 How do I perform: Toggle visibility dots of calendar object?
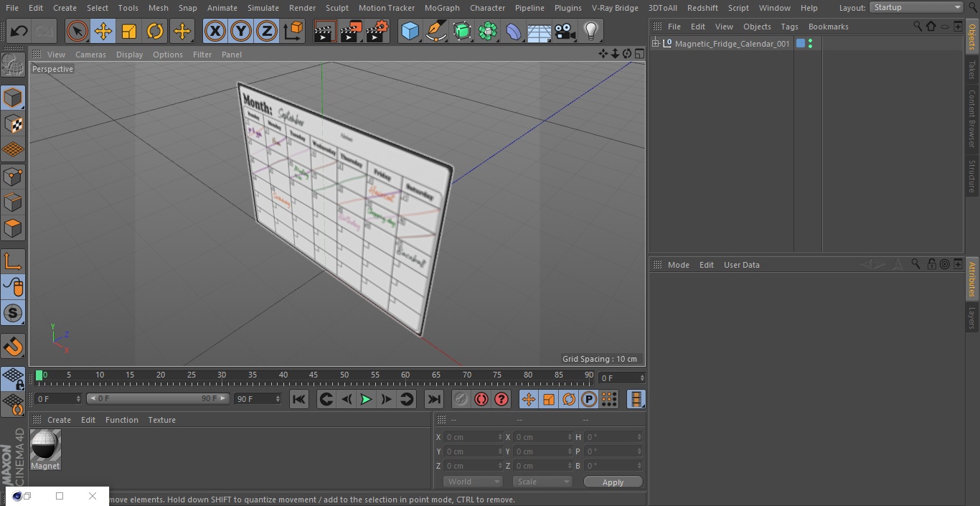(810, 44)
